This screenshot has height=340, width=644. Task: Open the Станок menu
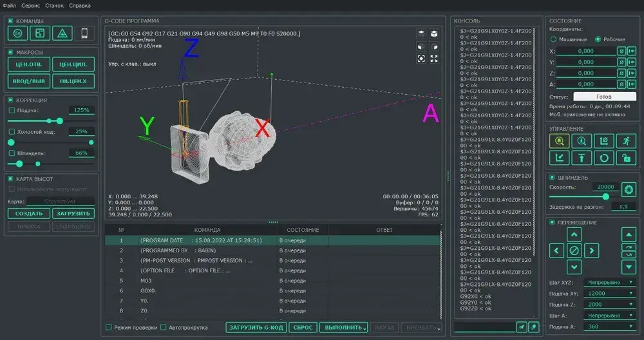pos(54,5)
